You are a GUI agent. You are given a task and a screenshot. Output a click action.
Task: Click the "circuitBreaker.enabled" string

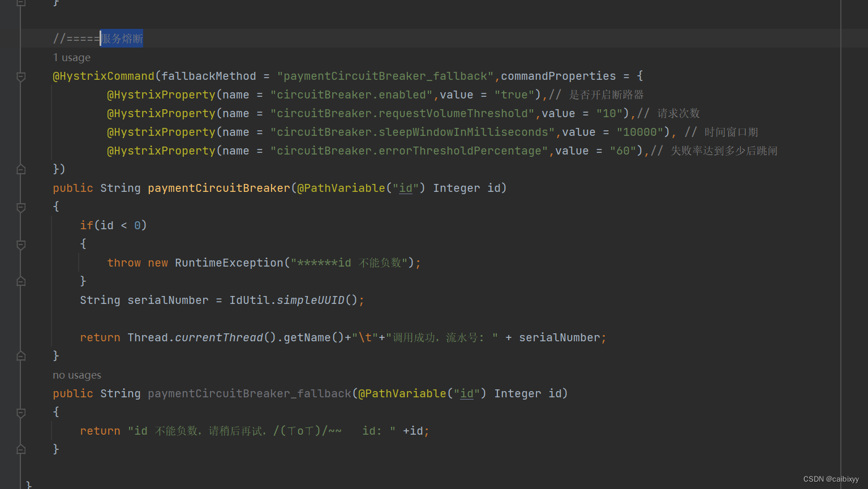pos(351,95)
